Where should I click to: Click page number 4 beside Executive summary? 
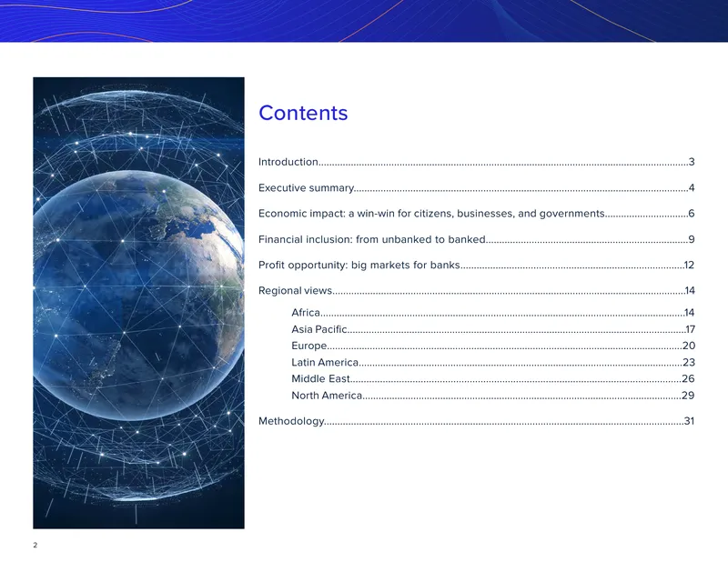692,188
